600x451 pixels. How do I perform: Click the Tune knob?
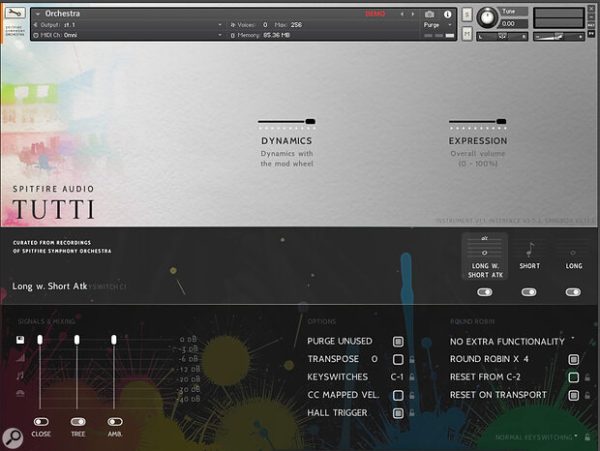487,17
